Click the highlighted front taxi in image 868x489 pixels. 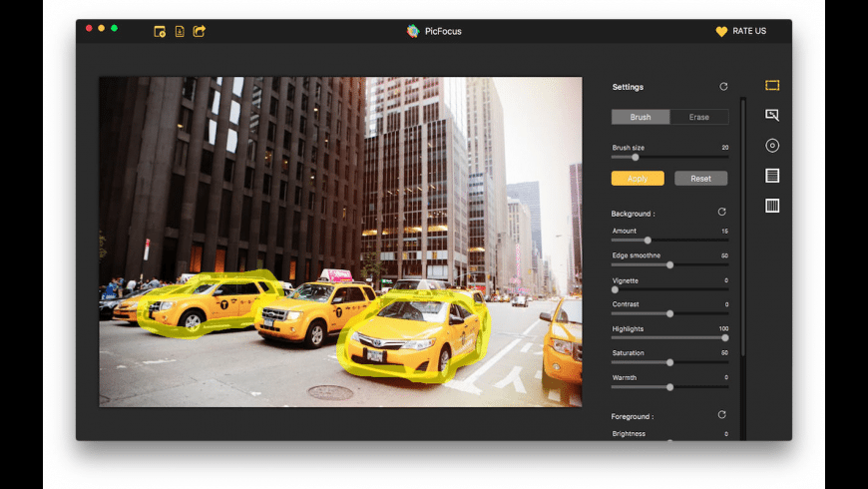414,338
